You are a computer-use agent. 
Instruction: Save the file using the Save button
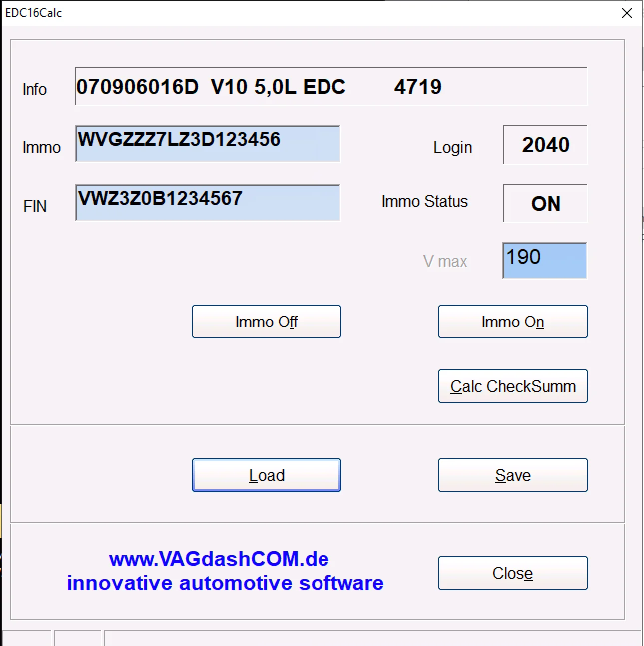(513, 475)
